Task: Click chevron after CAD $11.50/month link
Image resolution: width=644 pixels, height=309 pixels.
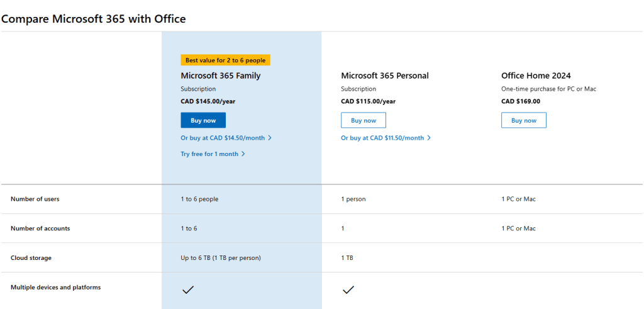Action: tap(429, 138)
